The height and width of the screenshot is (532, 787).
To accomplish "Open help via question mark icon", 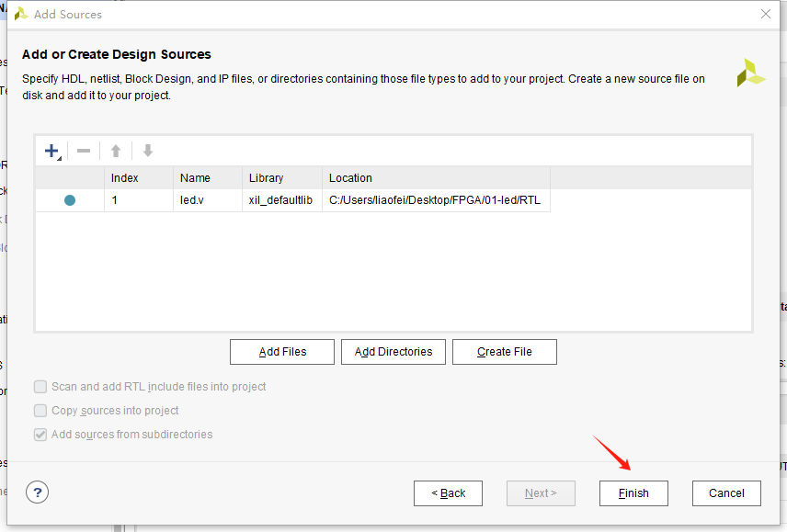I will pos(37,492).
